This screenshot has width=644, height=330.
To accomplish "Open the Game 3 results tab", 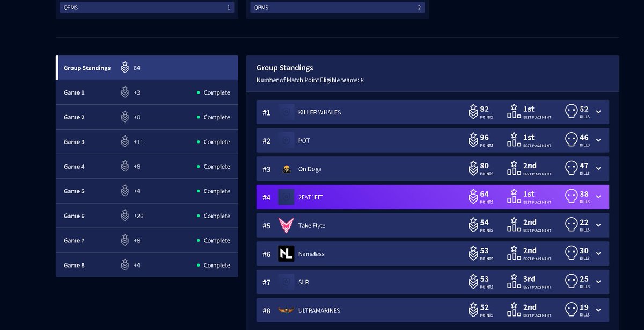I will coord(147,142).
